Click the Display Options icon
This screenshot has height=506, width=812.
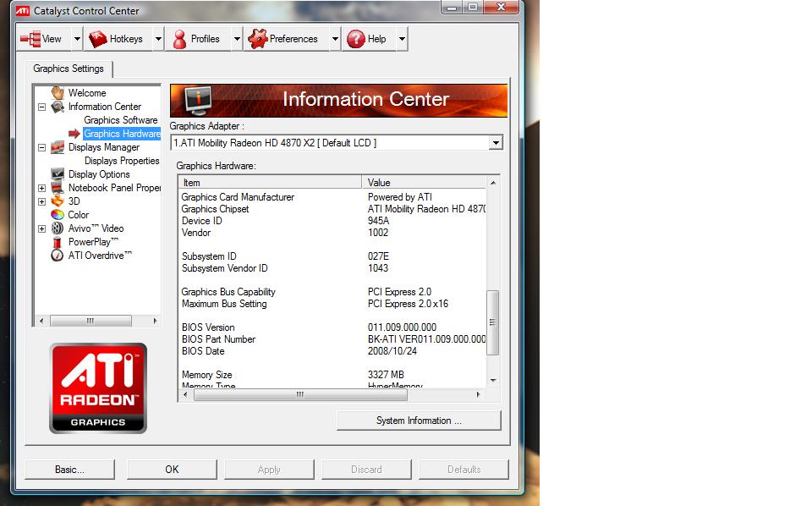pyautogui.click(x=58, y=174)
